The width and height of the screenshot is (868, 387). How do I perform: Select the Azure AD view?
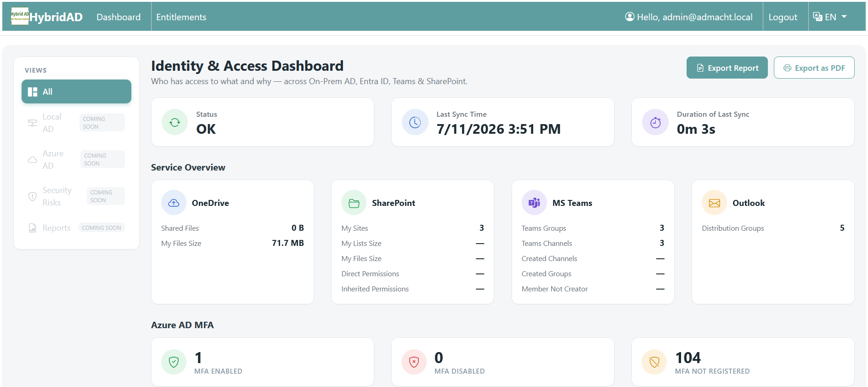(76, 159)
